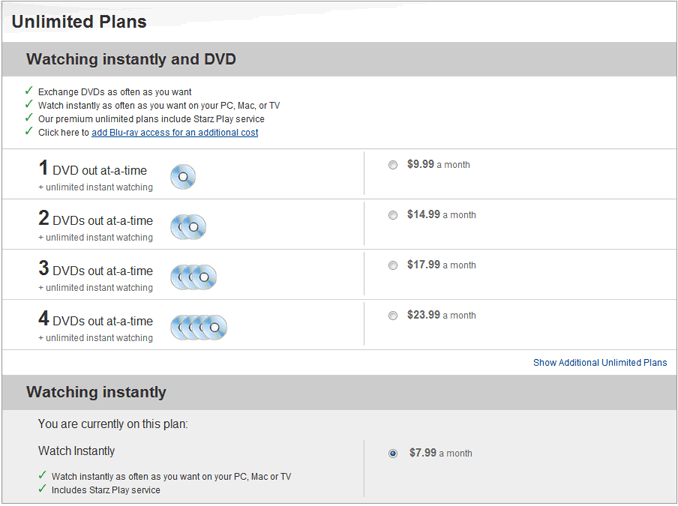Click the two-disc DVD icon
The height and width of the screenshot is (506, 678).
[x=188, y=227]
